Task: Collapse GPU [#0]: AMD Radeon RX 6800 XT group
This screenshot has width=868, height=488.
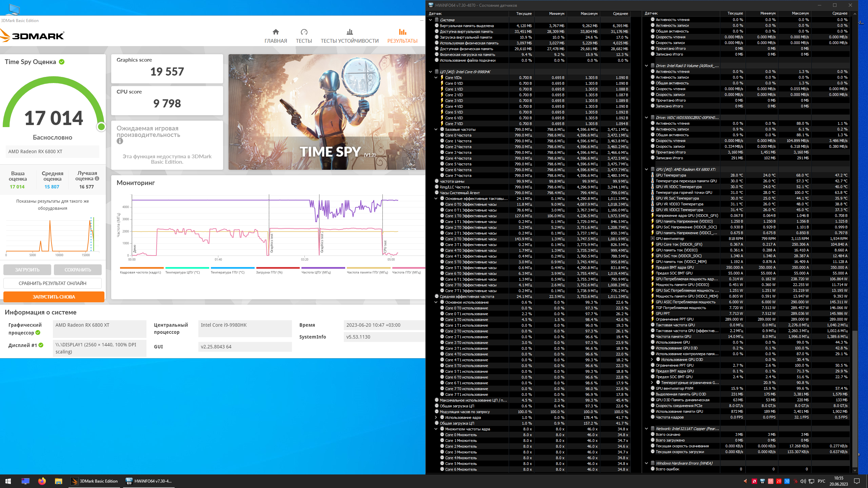Action: coord(647,169)
